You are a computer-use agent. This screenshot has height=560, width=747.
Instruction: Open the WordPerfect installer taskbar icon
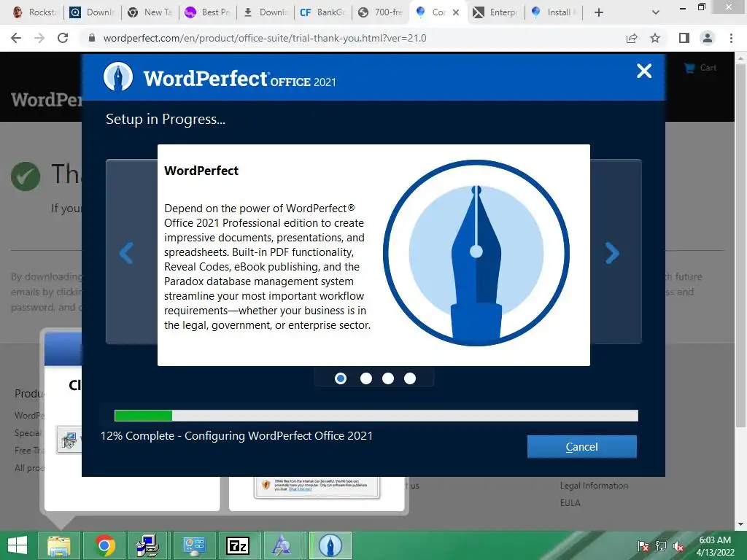click(x=330, y=545)
